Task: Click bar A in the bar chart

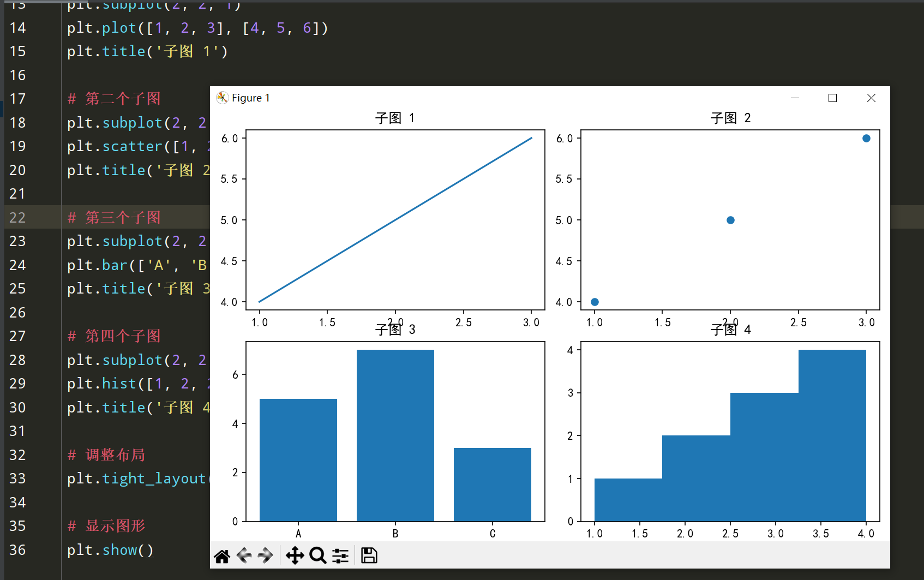Action: 298,460
